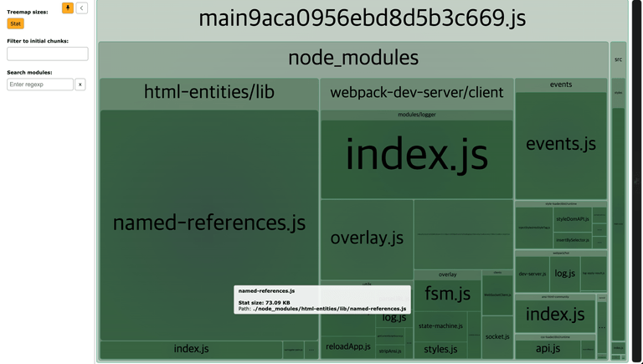
Task: Click the style-loader/dist/runtime folder header
Action: click(561, 203)
